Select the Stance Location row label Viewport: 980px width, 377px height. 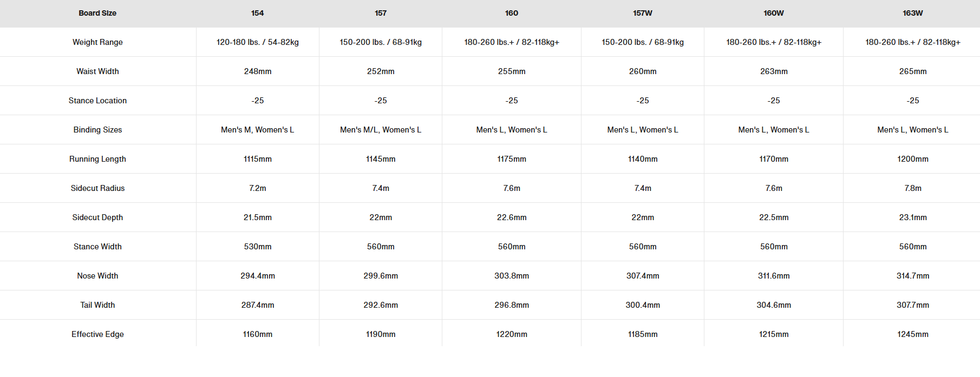pos(97,101)
